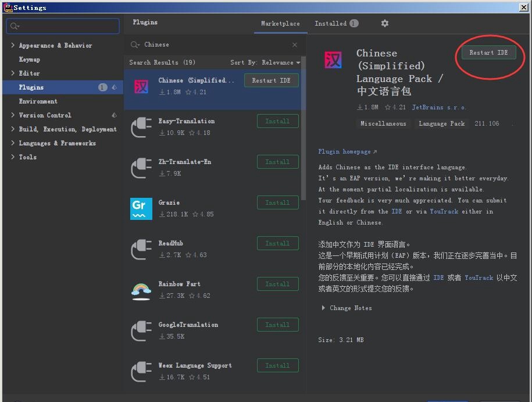The height and width of the screenshot is (402, 532).
Task: Clear the Chinese search query
Action: click(x=295, y=44)
